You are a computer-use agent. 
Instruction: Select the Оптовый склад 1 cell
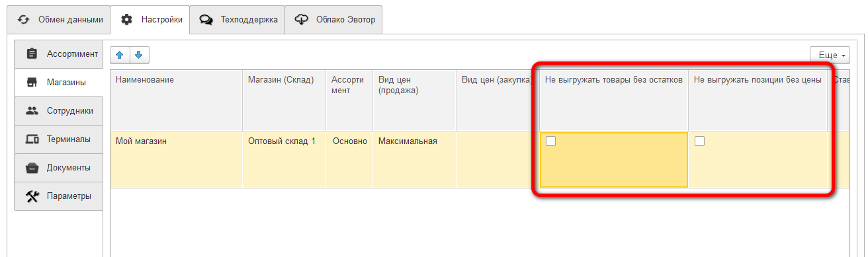coord(284,159)
